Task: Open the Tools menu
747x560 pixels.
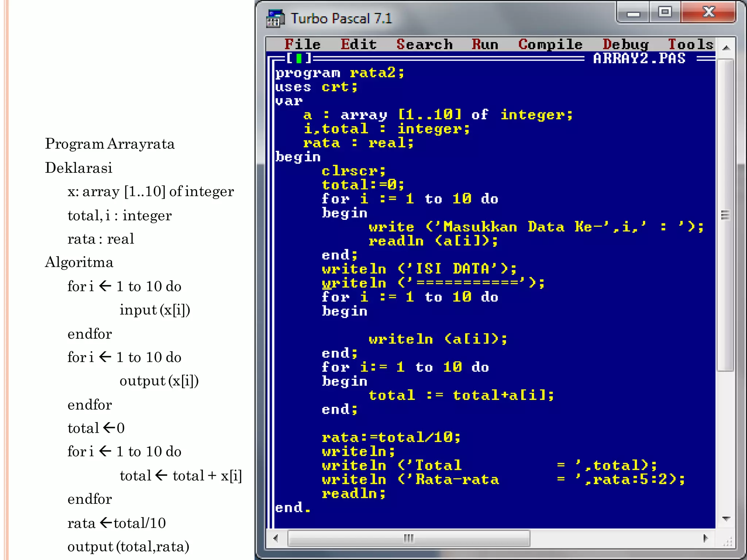Action: [690, 44]
